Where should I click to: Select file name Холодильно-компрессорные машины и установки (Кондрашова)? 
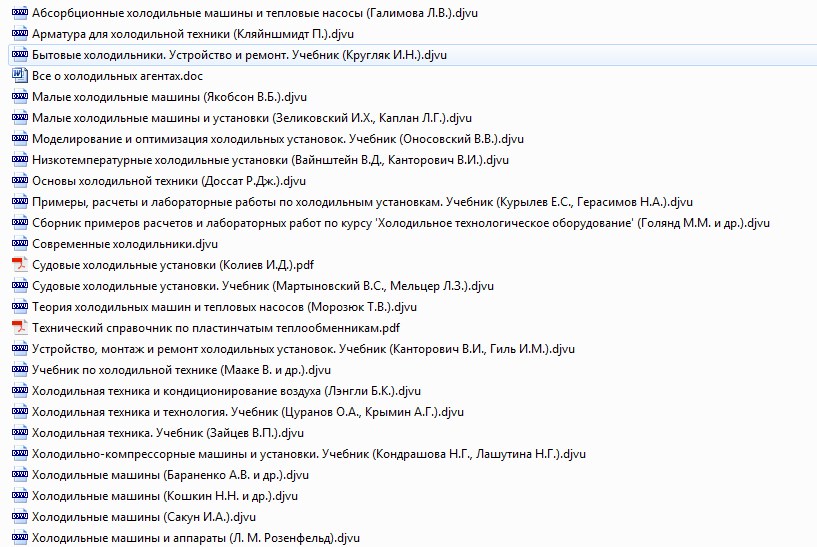coord(309,454)
